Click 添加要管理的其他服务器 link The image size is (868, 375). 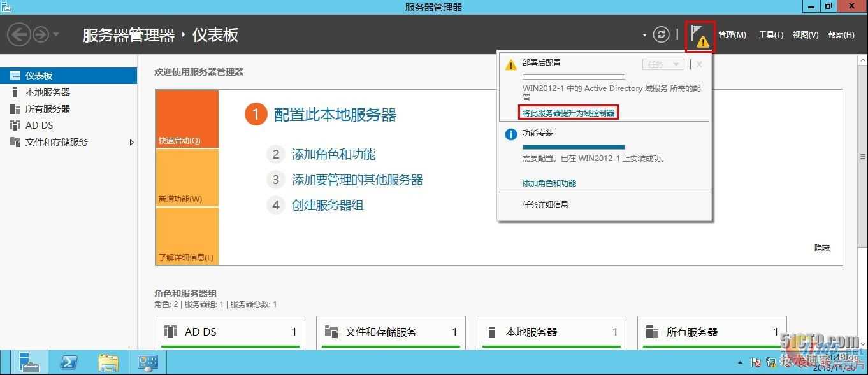358,180
